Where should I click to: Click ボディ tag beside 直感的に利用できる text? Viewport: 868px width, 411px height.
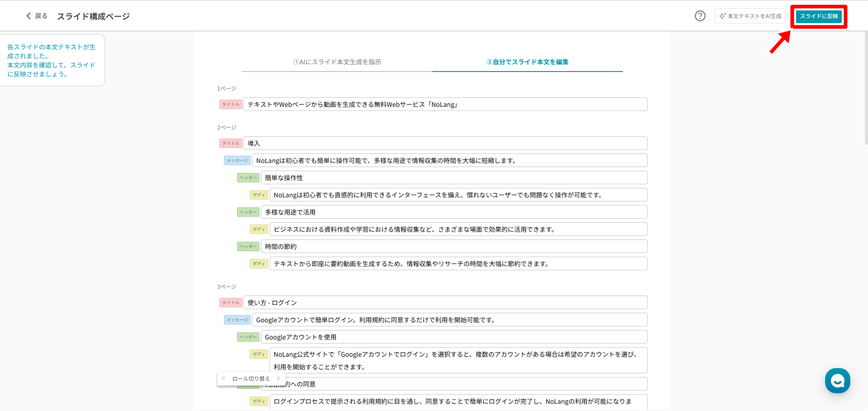point(259,195)
